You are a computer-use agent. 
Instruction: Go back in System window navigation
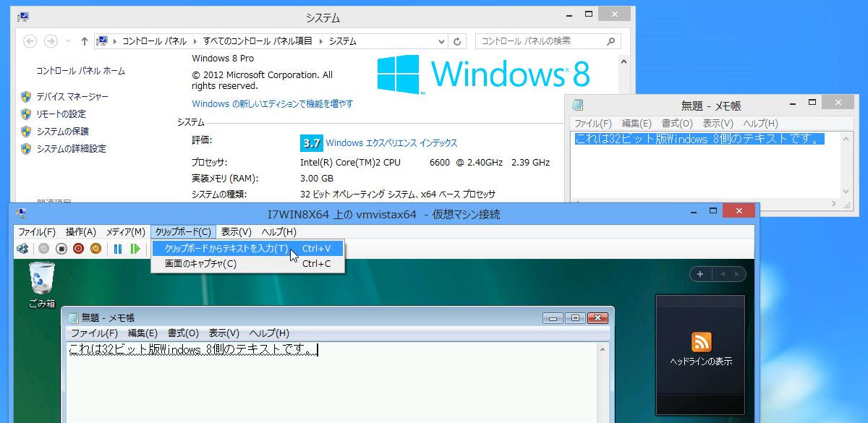[x=30, y=41]
